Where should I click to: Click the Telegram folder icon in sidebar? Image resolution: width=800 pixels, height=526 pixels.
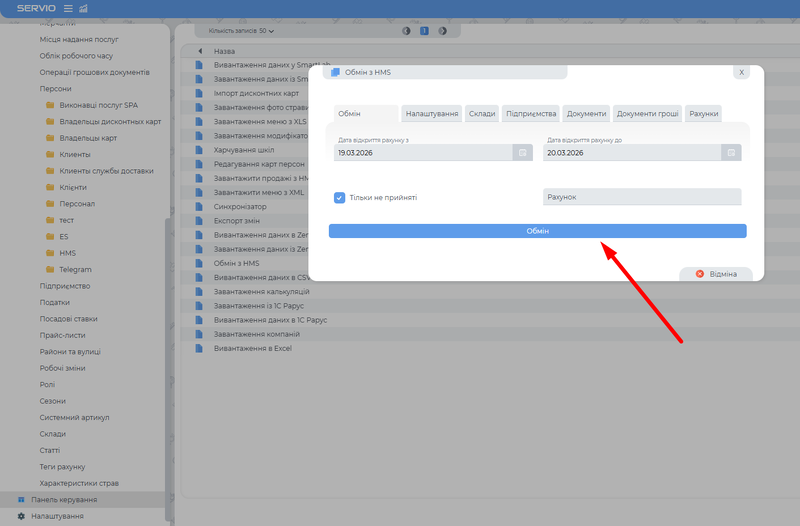tap(50, 270)
